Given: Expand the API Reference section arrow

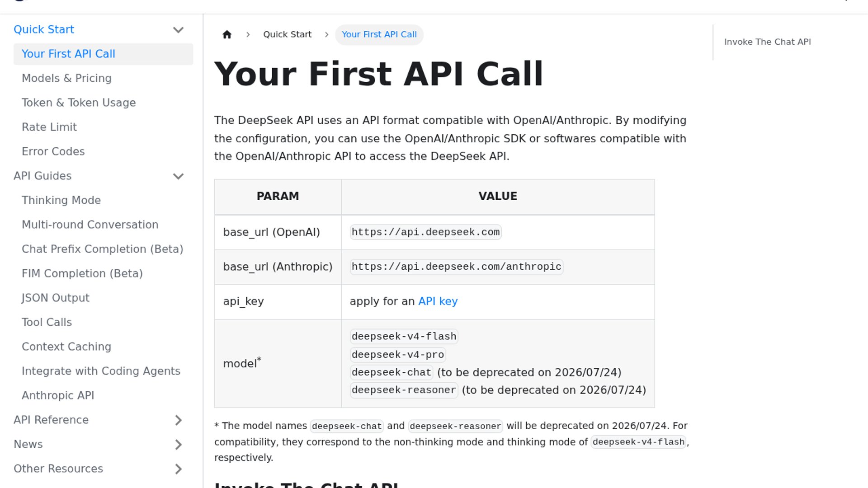Looking at the screenshot, I should 178,420.
